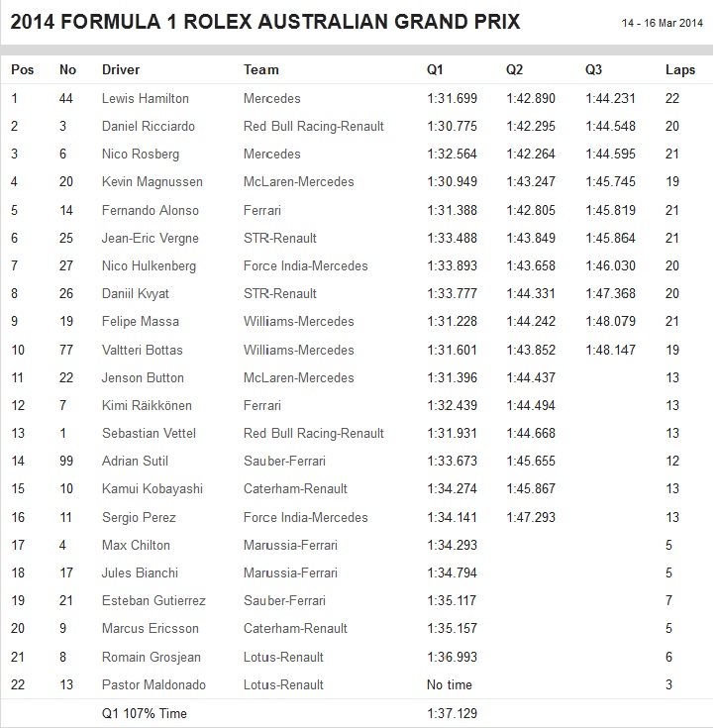The width and height of the screenshot is (717, 728).
Task: Click the Driver column header
Action: 121,70
